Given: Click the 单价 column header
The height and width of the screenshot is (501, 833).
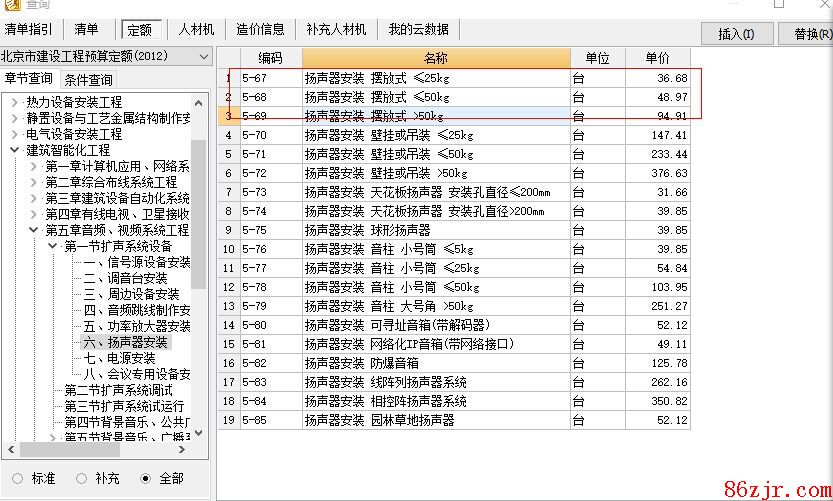Looking at the screenshot, I should tap(657, 59).
